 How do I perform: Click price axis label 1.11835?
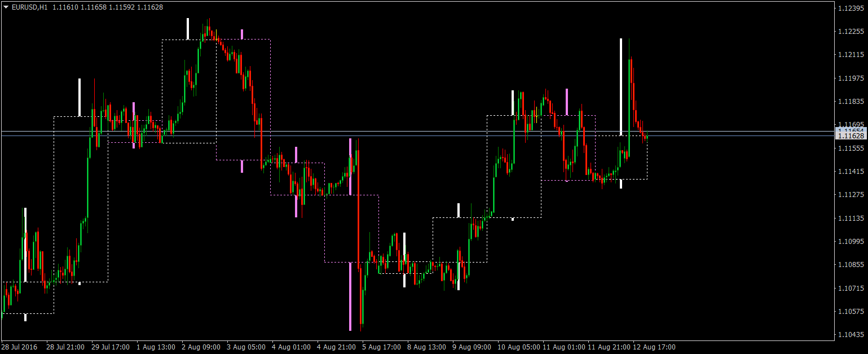pos(852,102)
